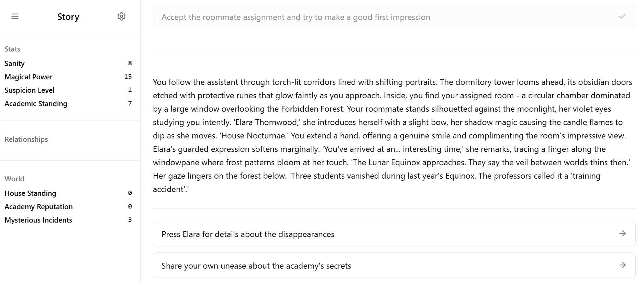The width and height of the screenshot is (644, 282).
Task: Click the Mysterious Incidents entry
Action: pos(68,220)
